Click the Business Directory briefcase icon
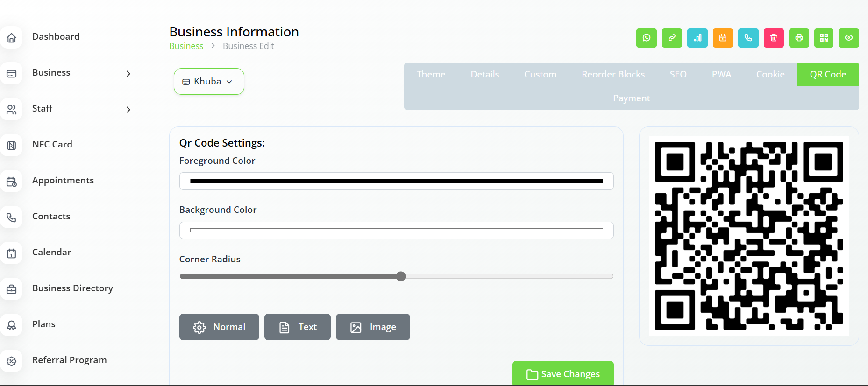Screen dimensions: 868x386 point(12,289)
